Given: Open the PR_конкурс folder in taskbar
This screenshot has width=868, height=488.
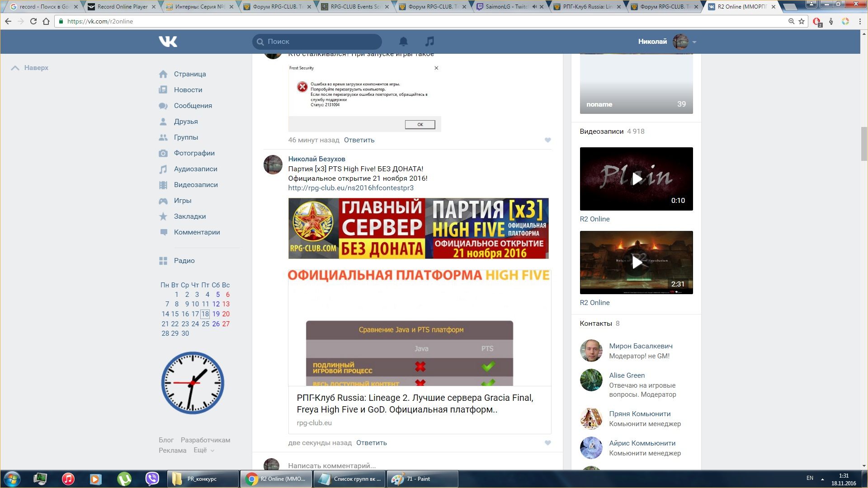Looking at the screenshot, I should point(203,479).
